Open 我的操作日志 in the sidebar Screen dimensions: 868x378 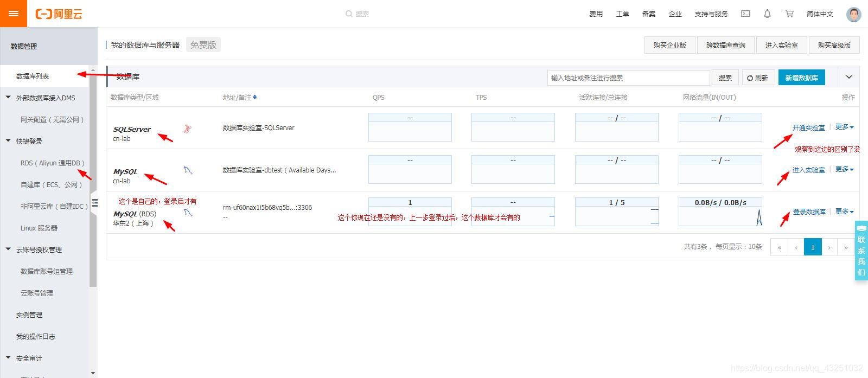point(36,336)
